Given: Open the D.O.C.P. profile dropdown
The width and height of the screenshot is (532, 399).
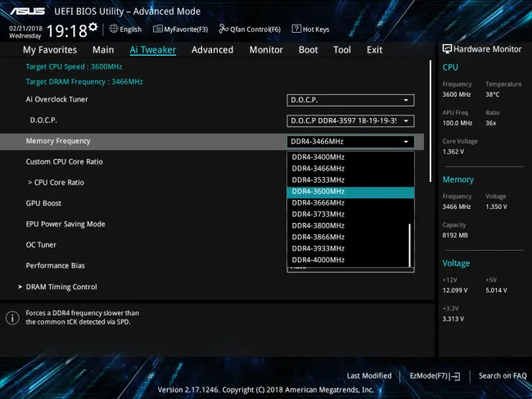Looking at the screenshot, I should 350,121.
